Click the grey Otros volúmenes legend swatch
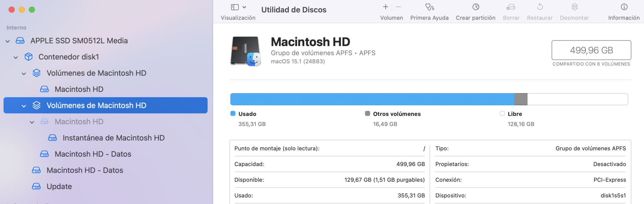The image size is (644, 204). point(367,113)
